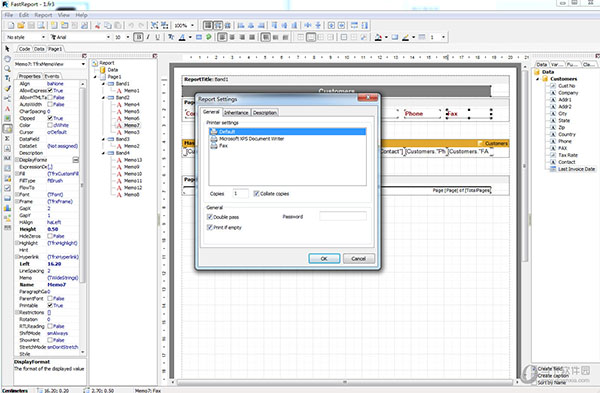Open the Report menu
The image size is (600, 393).
(43, 15)
